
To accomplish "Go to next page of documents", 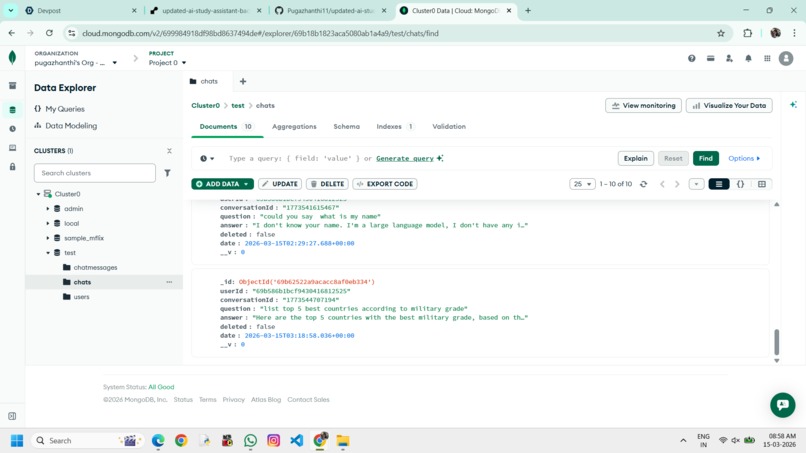I will click(x=677, y=184).
